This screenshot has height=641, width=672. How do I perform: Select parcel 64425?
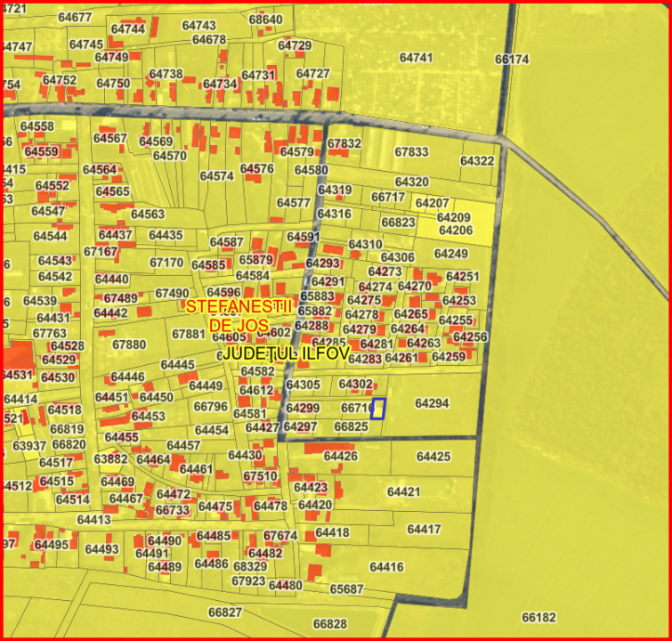(433, 457)
